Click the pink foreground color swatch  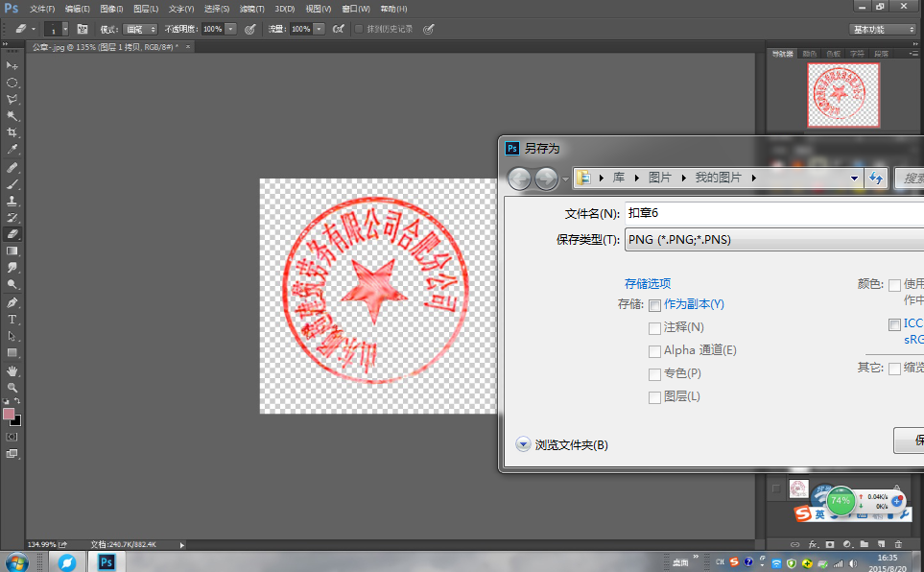9,414
